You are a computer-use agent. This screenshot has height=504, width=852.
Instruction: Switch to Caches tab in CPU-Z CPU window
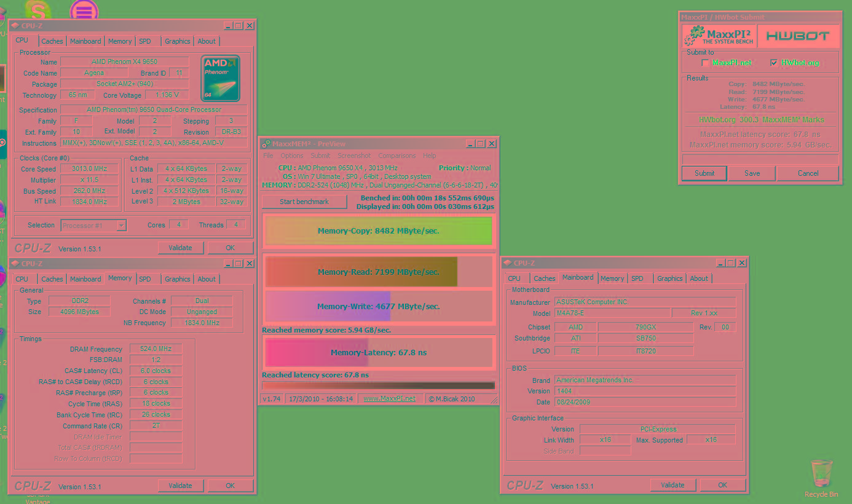coord(52,41)
